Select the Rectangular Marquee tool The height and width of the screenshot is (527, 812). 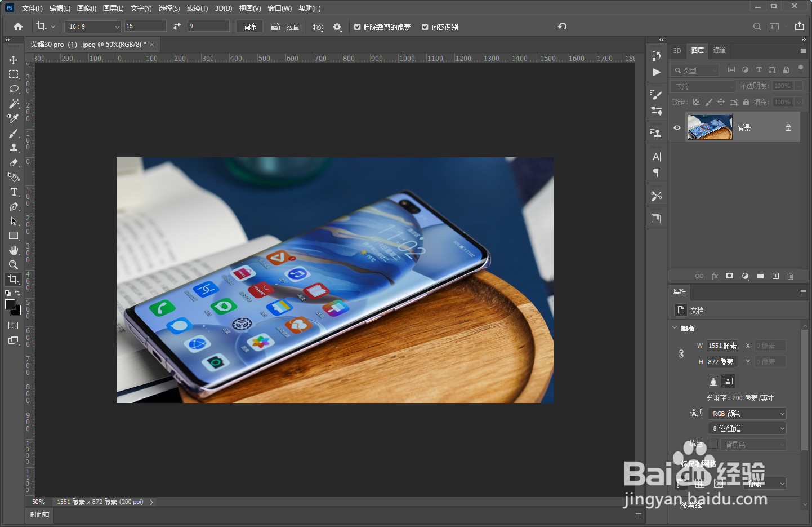pos(14,74)
